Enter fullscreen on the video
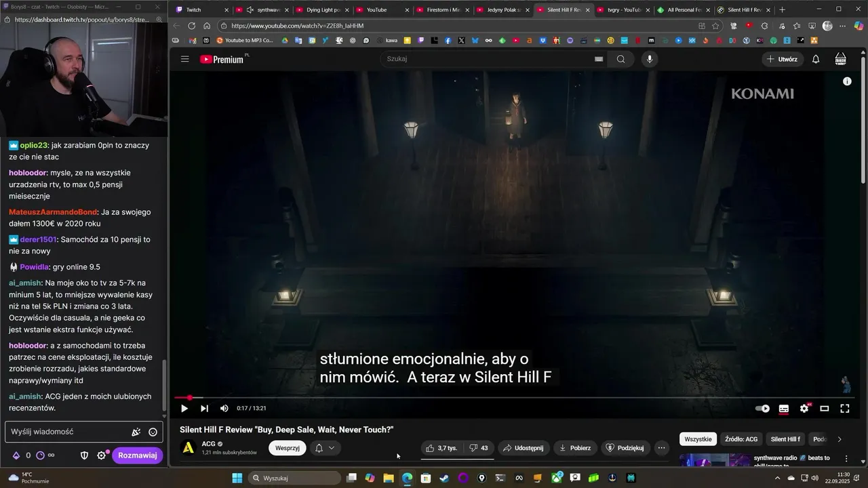Viewport: 868px width, 488px height. pyautogui.click(x=845, y=409)
